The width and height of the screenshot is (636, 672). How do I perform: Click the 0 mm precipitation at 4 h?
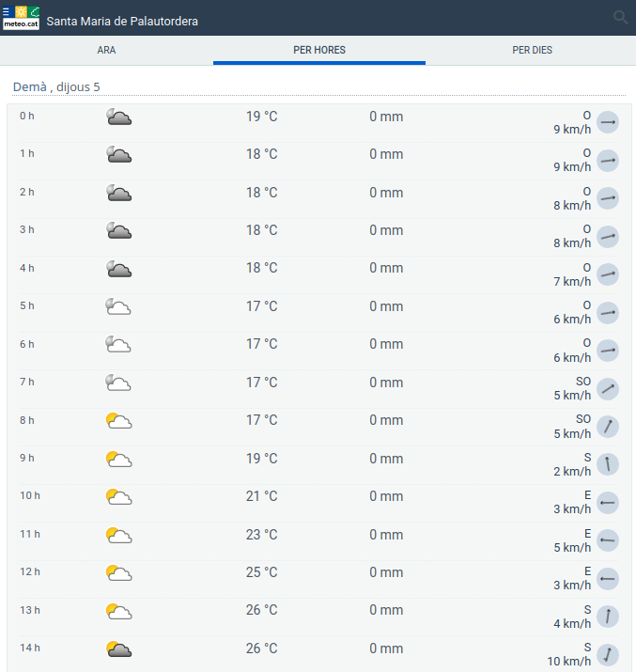coord(386,268)
